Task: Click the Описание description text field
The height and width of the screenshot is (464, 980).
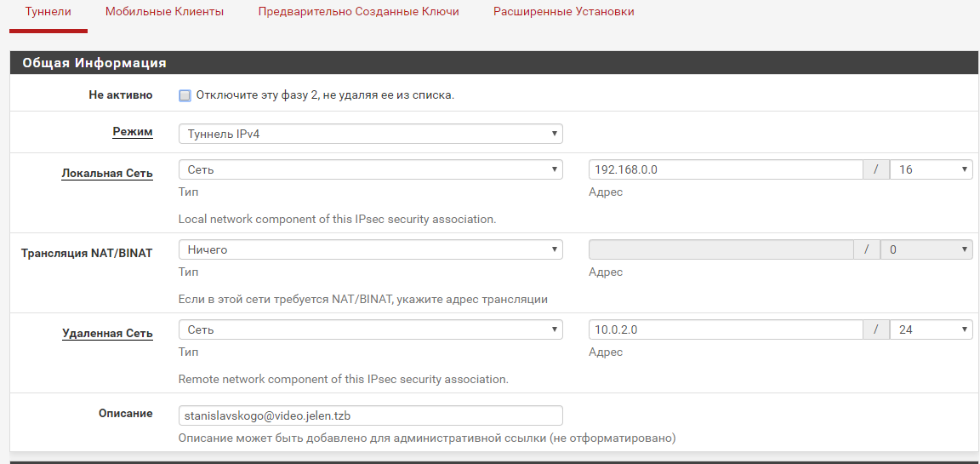Action: click(x=371, y=415)
